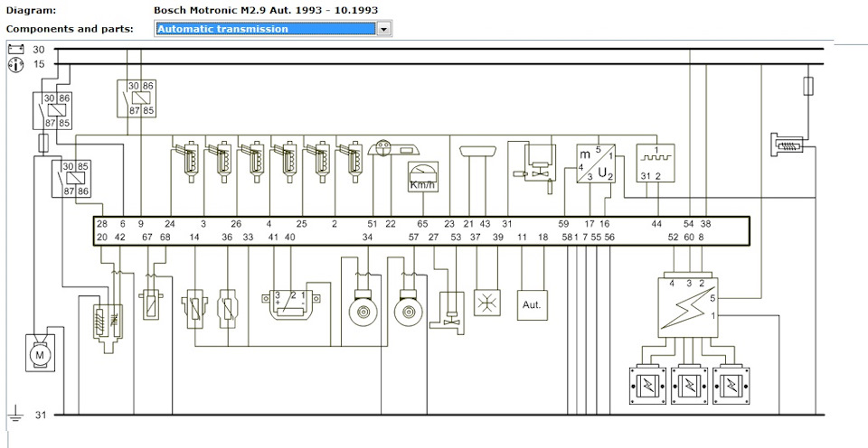Select the air mass meter m/U symbol
The height and width of the screenshot is (448, 868).
pyautogui.click(x=596, y=163)
